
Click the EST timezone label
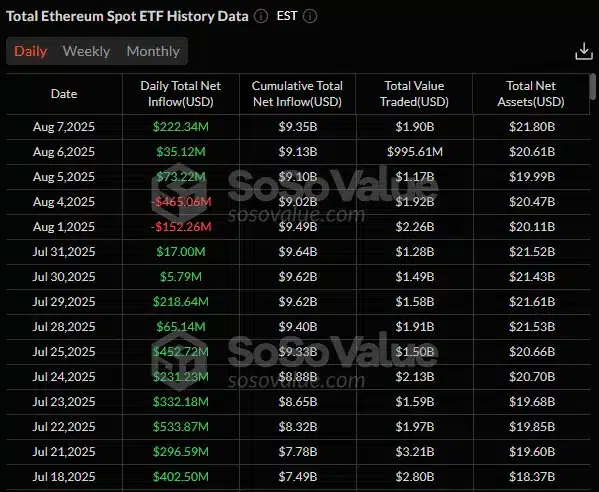pos(287,16)
